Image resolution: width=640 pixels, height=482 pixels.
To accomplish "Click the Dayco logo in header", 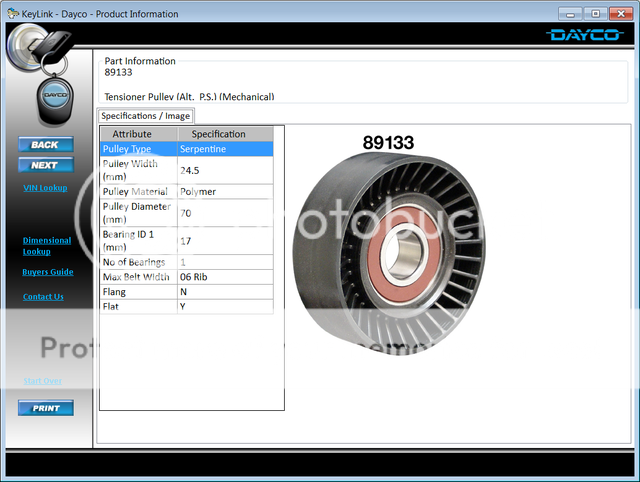I will pos(585,35).
